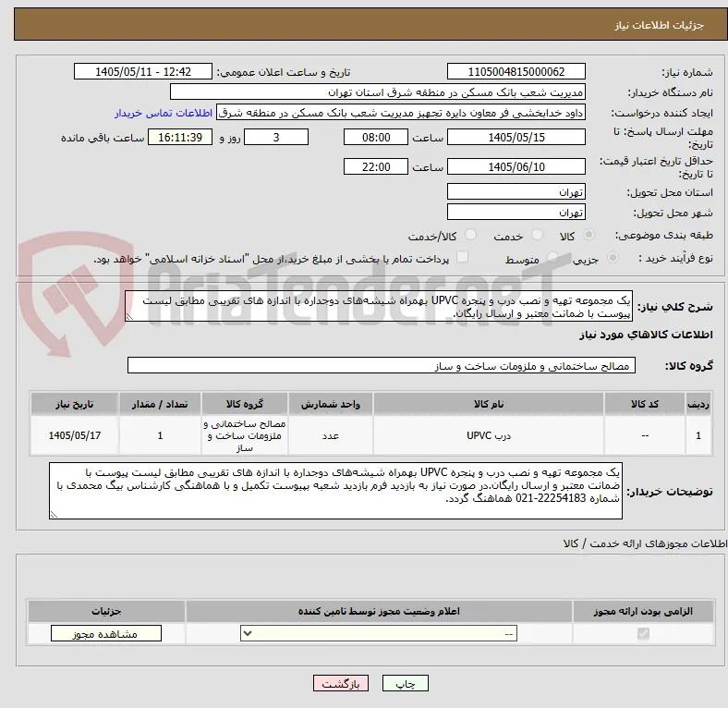Select the خدمت radio button

click(537, 235)
